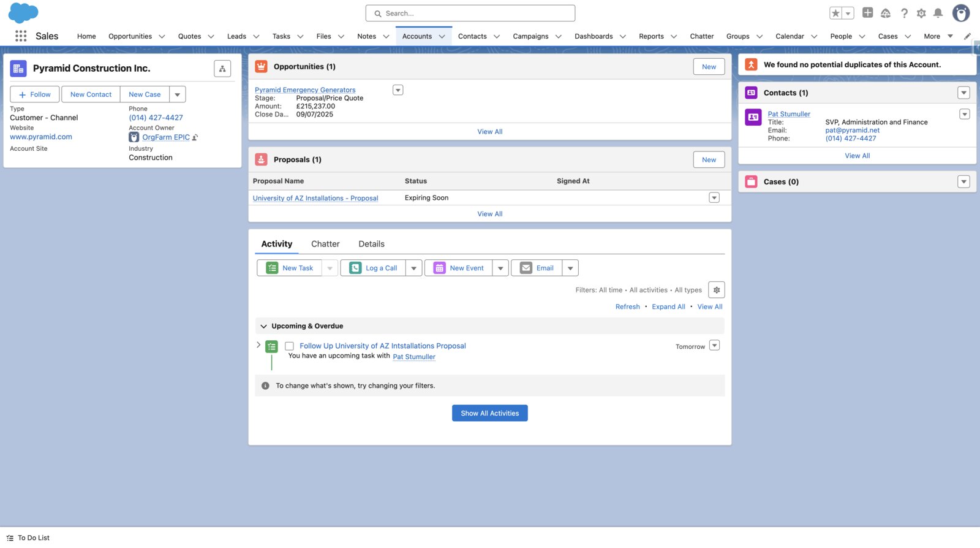Open Pyramid Emergency Generators opportunity link

point(305,90)
